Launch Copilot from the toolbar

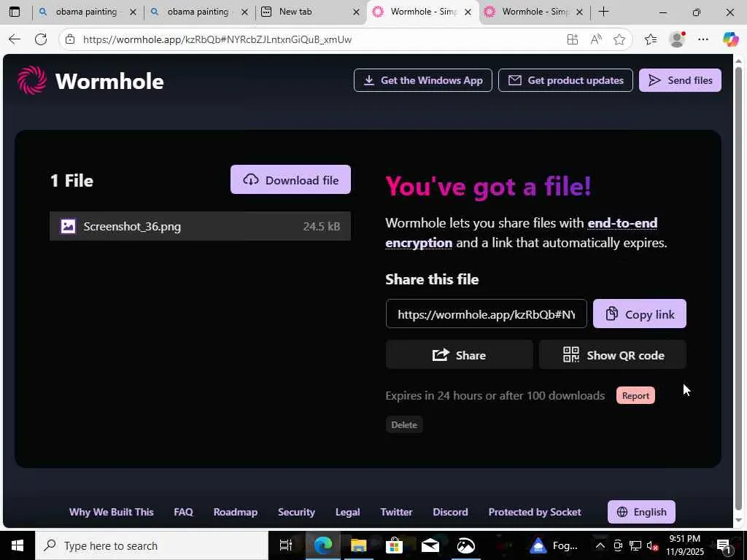pos(730,39)
